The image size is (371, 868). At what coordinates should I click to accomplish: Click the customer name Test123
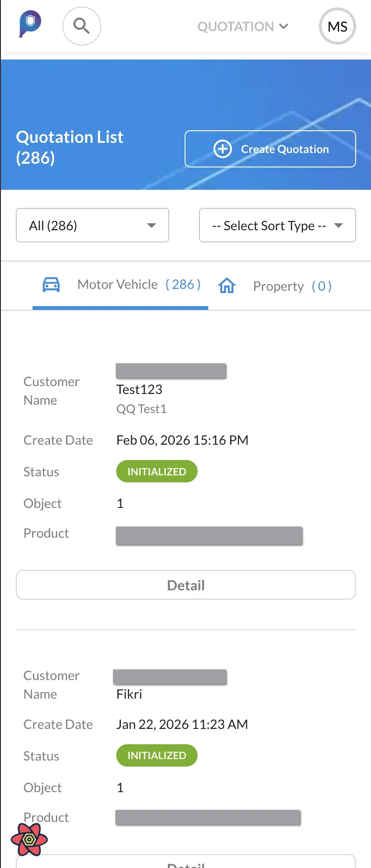click(x=139, y=389)
